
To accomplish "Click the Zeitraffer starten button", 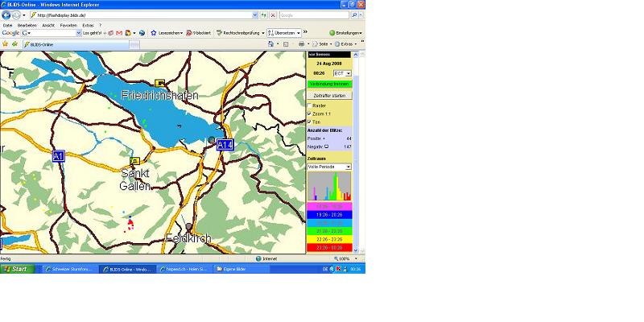I will pyautogui.click(x=329, y=95).
